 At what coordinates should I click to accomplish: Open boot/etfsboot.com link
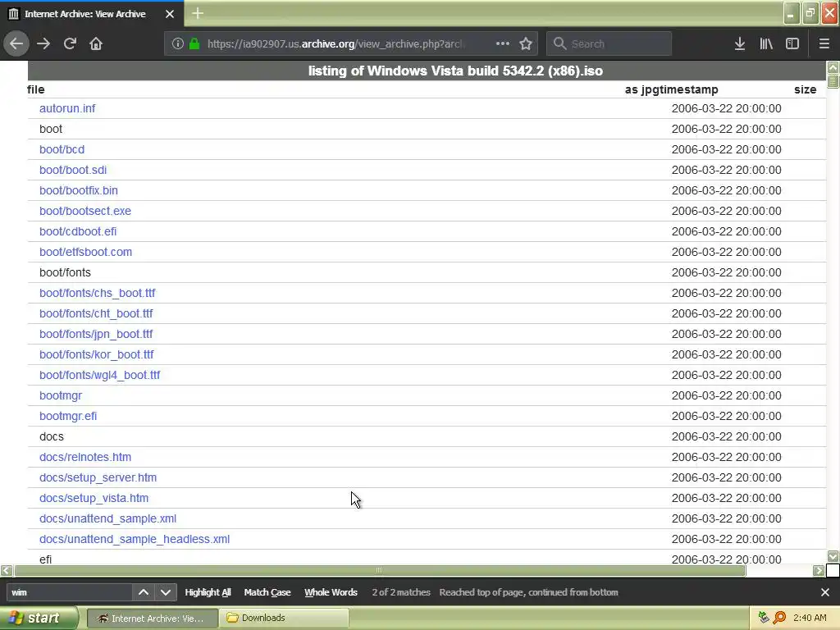[x=85, y=252]
